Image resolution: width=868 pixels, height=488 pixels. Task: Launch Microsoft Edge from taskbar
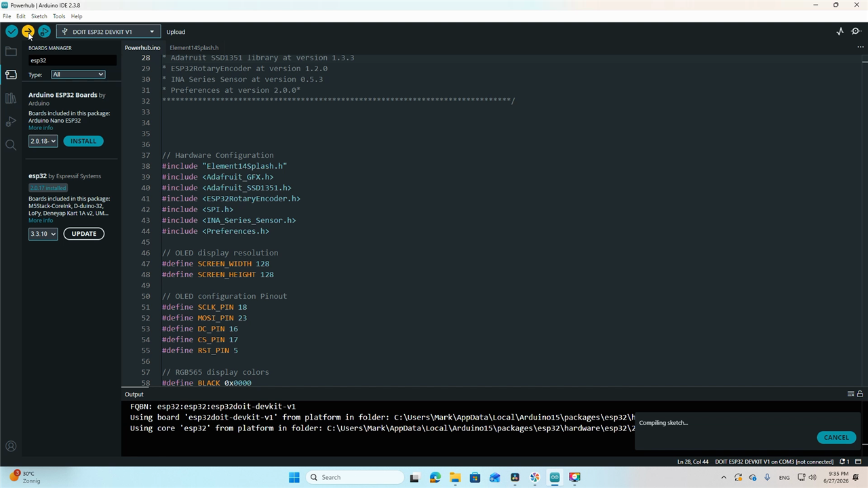pos(435,477)
